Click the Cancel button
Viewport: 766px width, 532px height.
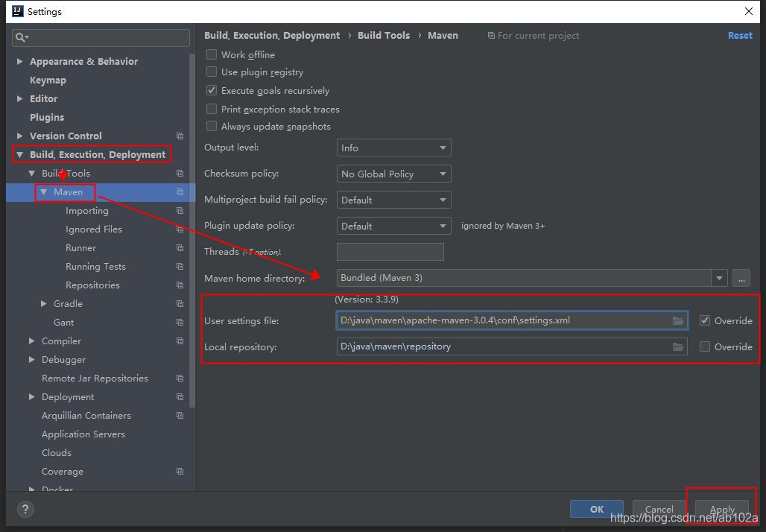click(x=659, y=509)
